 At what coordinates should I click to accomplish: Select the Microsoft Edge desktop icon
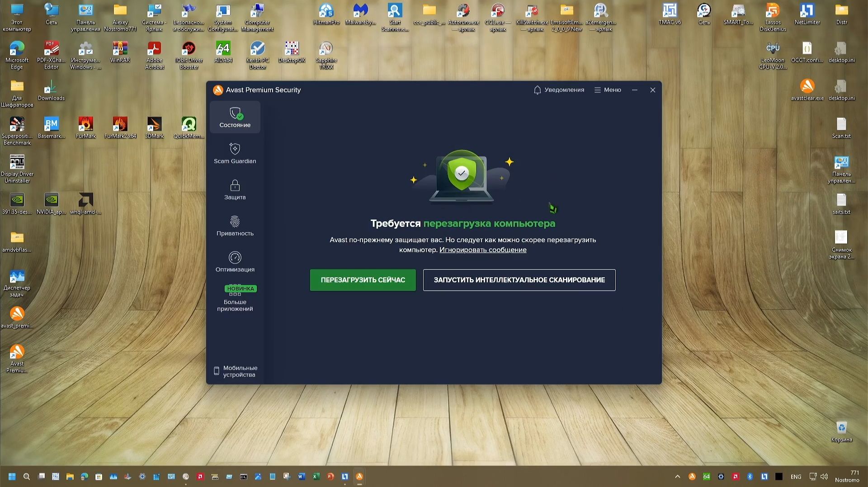click(x=17, y=56)
